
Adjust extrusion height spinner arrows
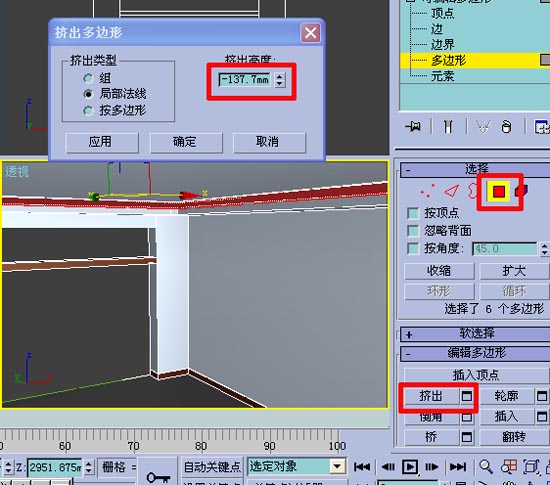[279, 80]
